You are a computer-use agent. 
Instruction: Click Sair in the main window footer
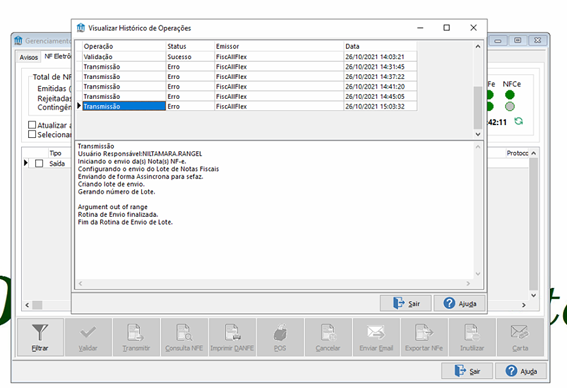tap(467, 371)
